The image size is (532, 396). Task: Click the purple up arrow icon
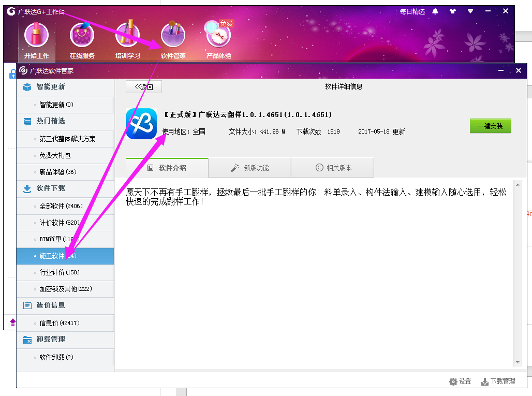point(13,322)
